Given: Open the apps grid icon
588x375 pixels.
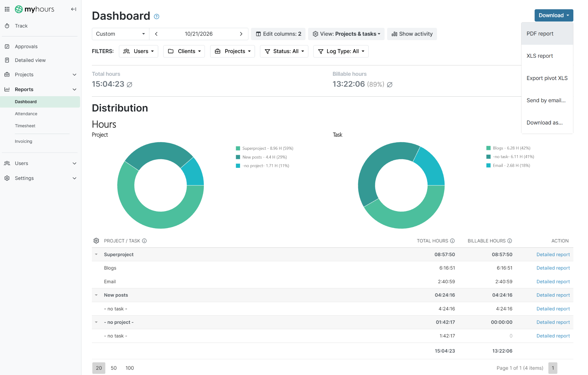Looking at the screenshot, I should (x=7, y=9).
